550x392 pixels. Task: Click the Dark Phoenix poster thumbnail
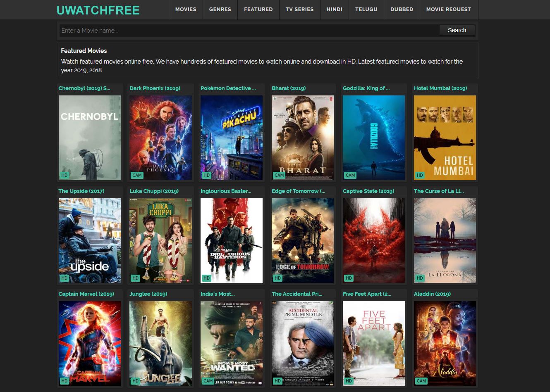[160, 138]
